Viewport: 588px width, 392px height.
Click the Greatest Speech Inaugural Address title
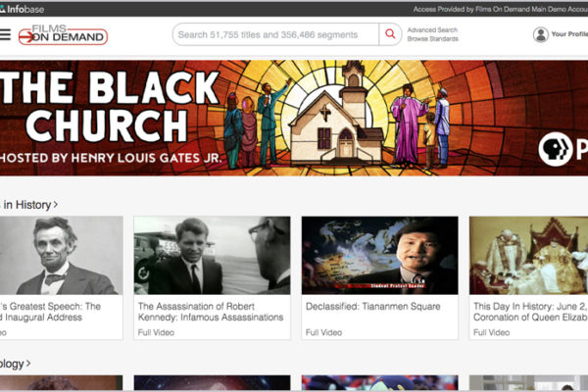[50, 312]
